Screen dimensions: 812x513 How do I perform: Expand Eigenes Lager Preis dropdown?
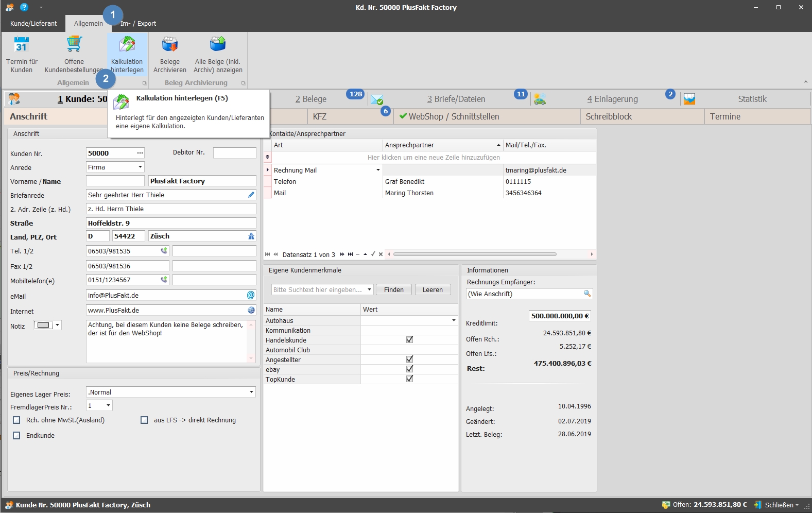click(x=251, y=392)
